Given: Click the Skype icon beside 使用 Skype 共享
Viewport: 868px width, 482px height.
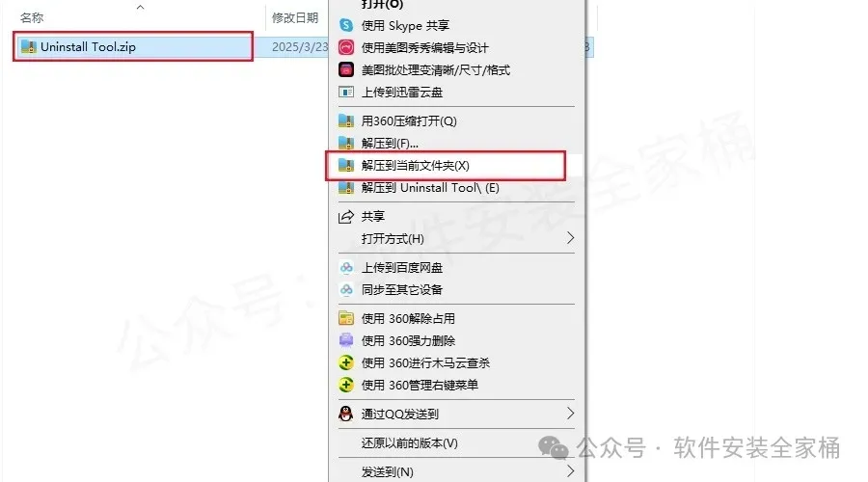Looking at the screenshot, I should (x=346, y=25).
